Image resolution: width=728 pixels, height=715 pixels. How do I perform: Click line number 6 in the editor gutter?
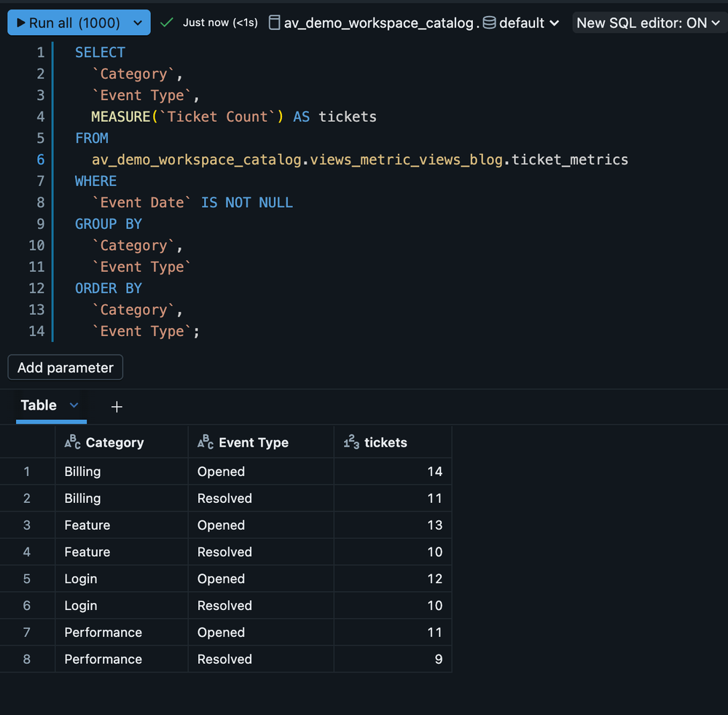[40, 160]
